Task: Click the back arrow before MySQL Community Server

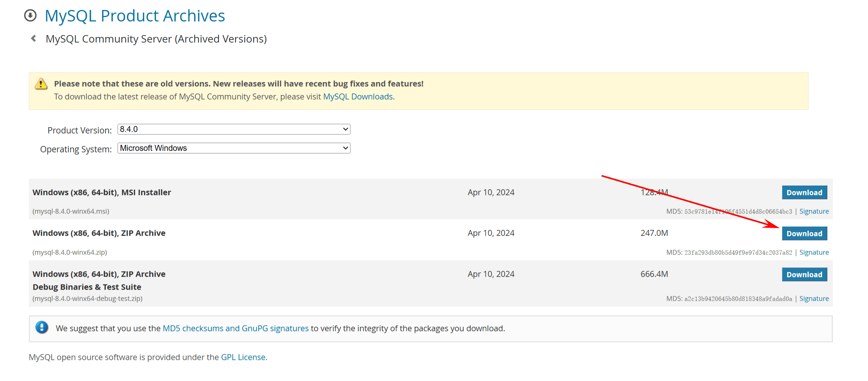Action: tap(34, 38)
